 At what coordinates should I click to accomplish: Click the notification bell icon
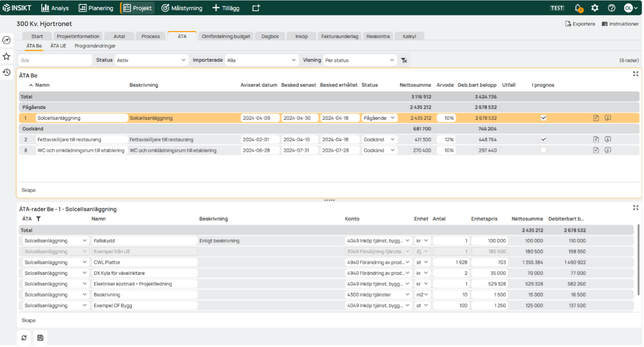coord(578,8)
